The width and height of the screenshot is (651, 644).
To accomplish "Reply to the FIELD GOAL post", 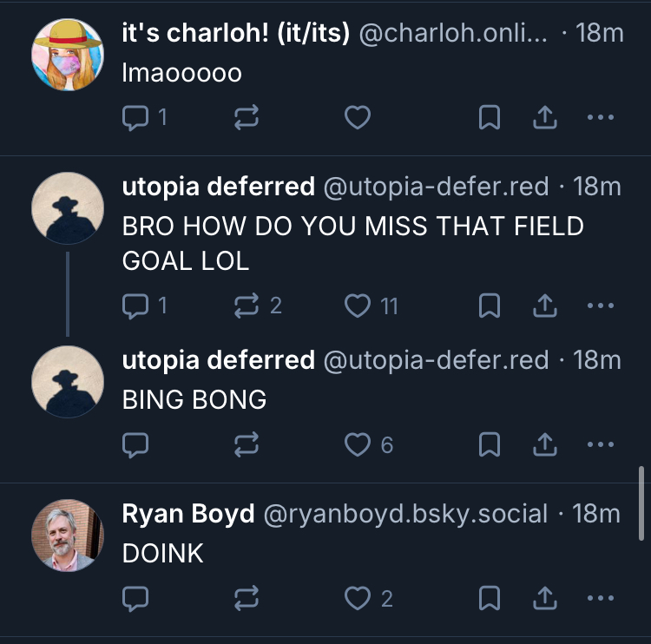I will pos(135,305).
